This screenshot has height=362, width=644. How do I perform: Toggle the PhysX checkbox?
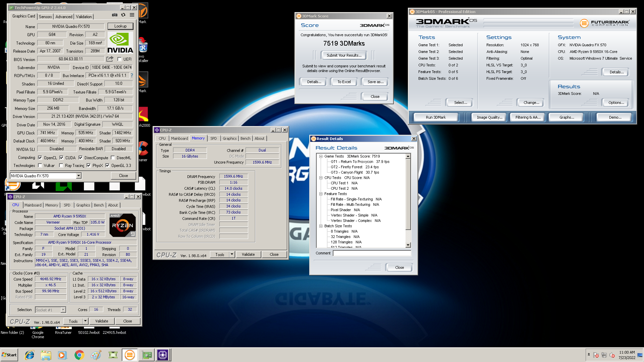[x=89, y=165]
